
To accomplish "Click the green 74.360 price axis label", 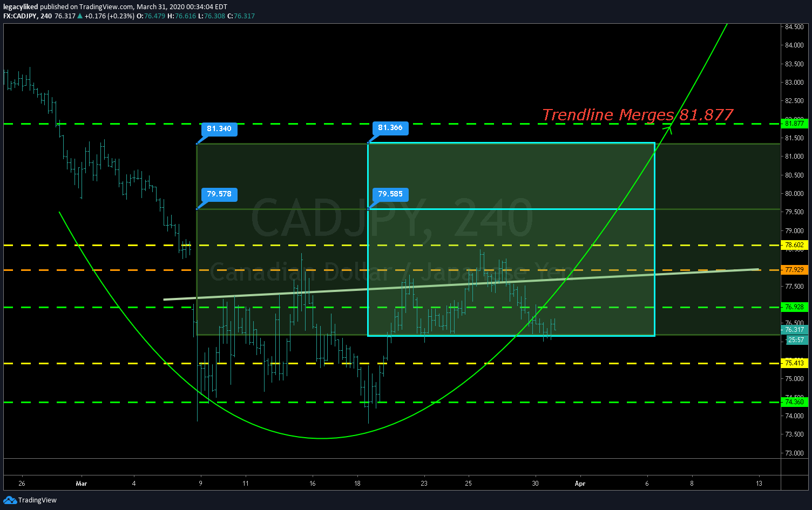I will coord(794,402).
